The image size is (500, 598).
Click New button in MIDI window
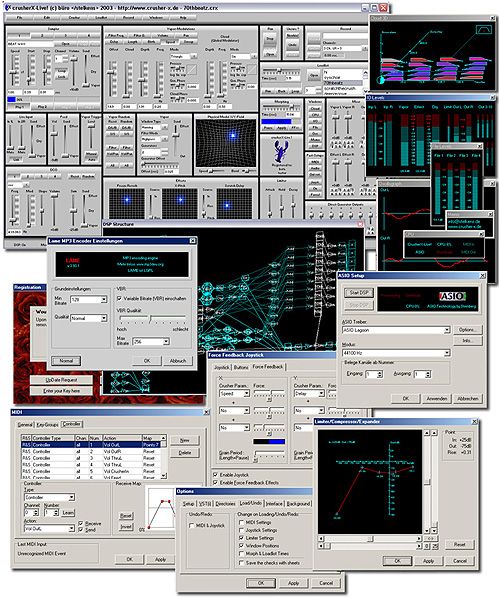click(185, 440)
